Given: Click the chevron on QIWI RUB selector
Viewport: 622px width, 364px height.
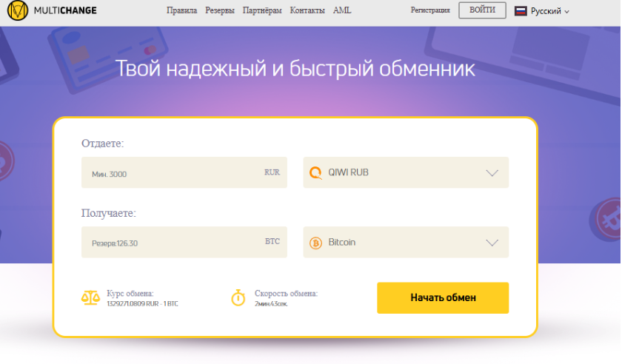Looking at the screenshot, I should (492, 173).
